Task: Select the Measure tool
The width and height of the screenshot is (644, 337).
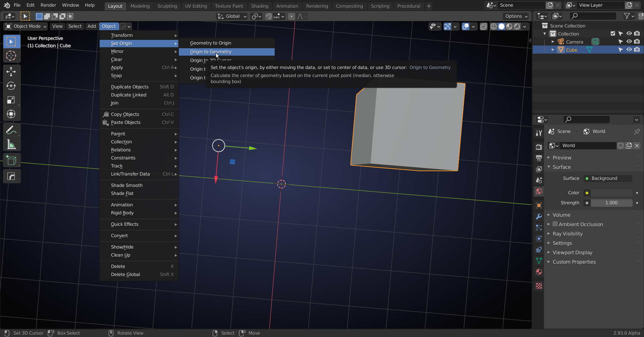Action: 11,145
